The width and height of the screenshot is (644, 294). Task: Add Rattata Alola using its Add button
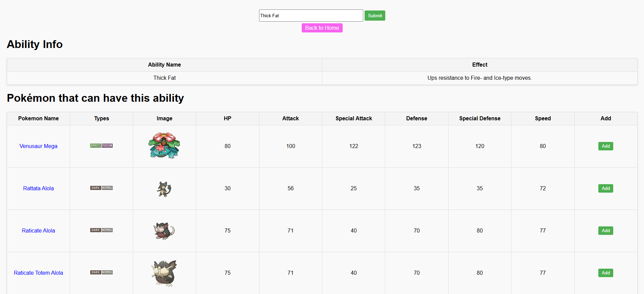click(x=605, y=188)
